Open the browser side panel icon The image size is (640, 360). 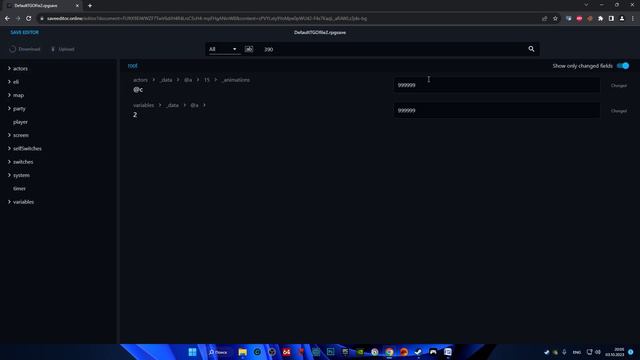click(x=611, y=18)
